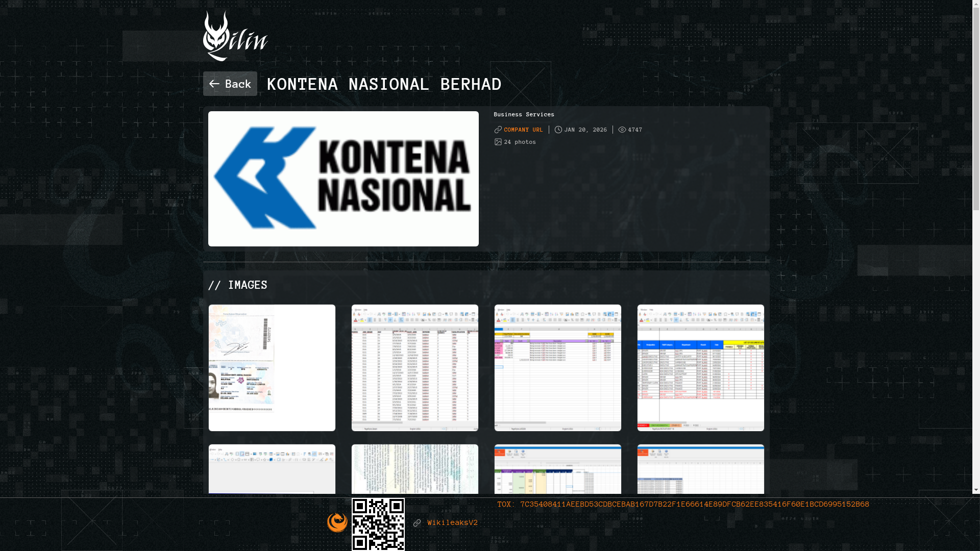980x551 pixels.
Task: Click the clock icon next to date
Action: coord(558,130)
